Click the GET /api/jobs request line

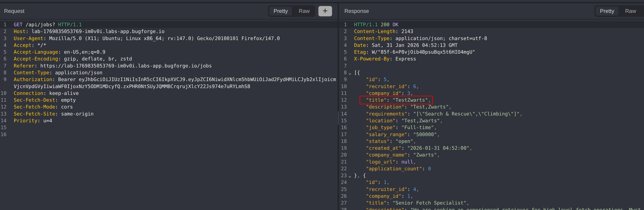coord(48,25)
